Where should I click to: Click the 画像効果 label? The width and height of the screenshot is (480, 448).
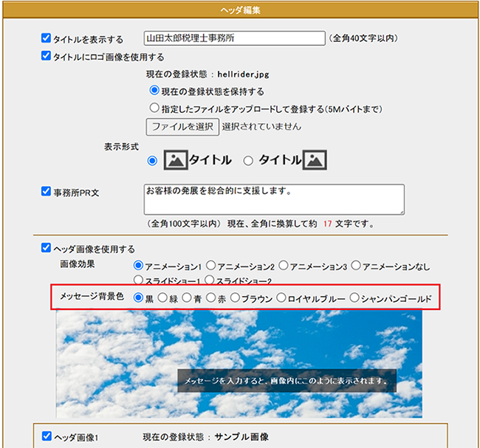tap(77, 263)
